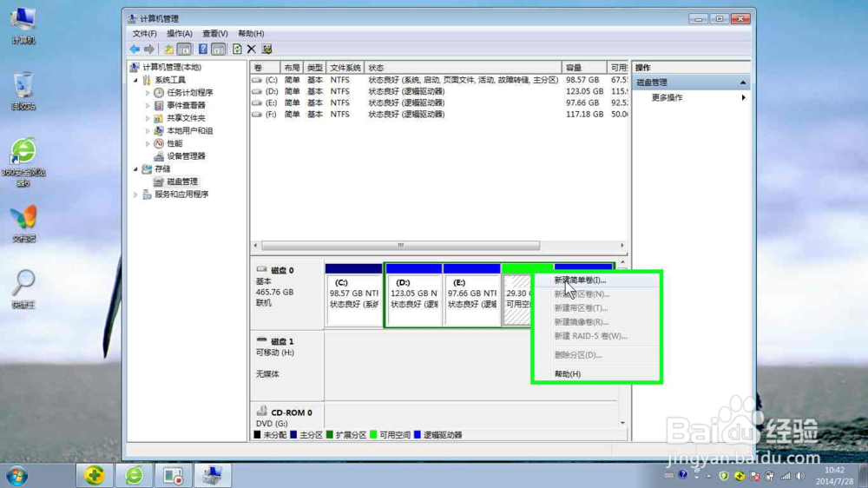Expand the 事件查看器 tree node
868x488 pixels.
(148, 105)
